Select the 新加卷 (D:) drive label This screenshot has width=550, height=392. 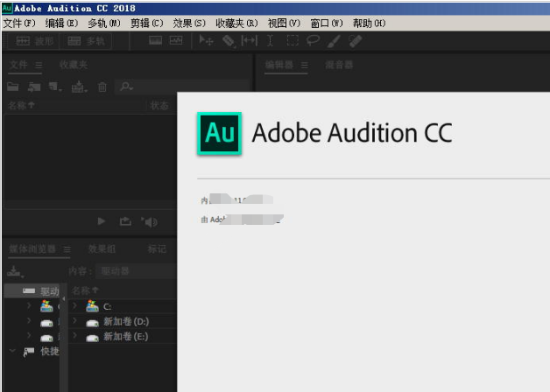[x=126, y=322]
